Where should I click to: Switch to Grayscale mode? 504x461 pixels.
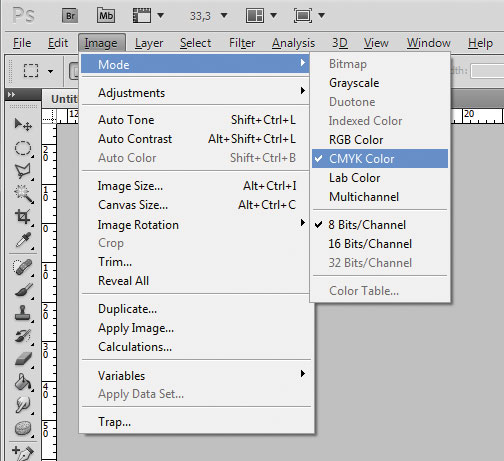coord(380,83)
